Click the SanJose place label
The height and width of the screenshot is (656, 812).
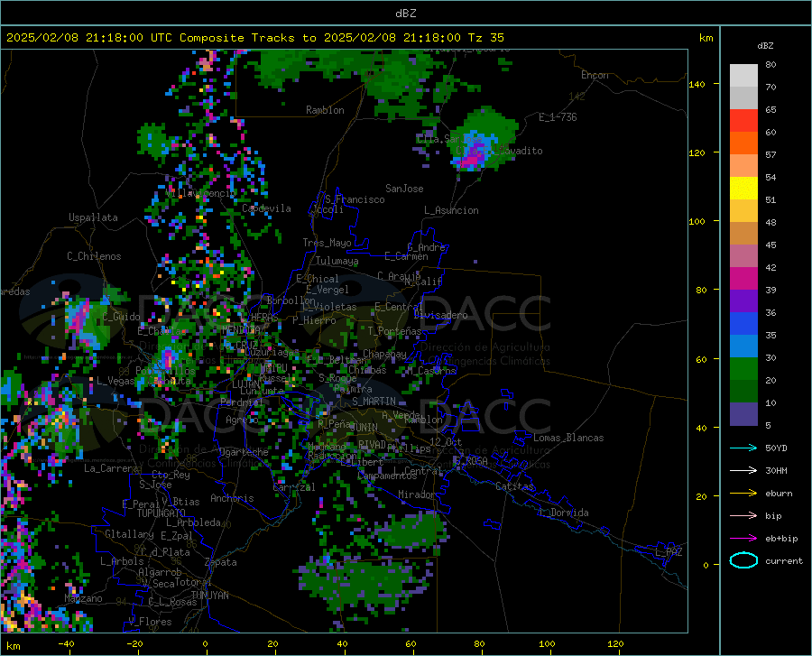[404, 189]
